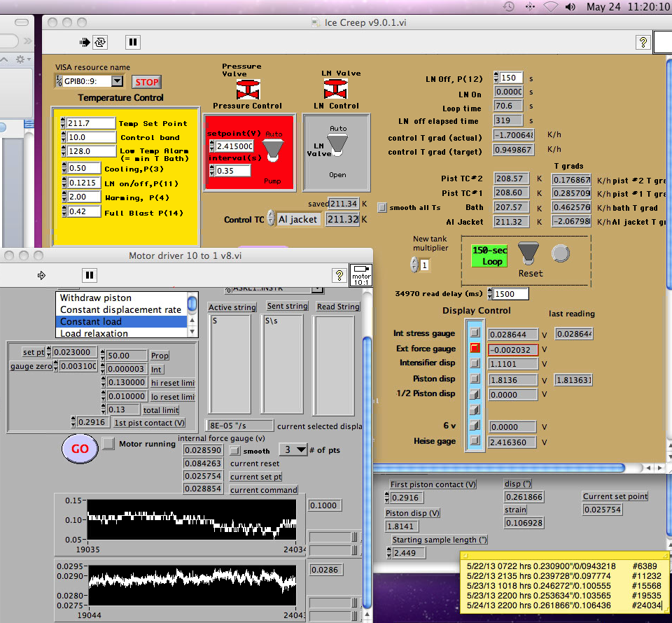Image resolution: width=672 pixels, height=623 pixels.
Task: Click the red LN Valve icon
Action: [x=335, y=89]
